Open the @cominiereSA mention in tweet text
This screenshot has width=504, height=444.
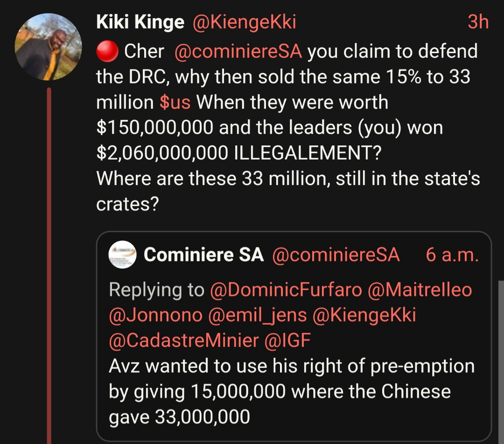click(x=238, y=52)
